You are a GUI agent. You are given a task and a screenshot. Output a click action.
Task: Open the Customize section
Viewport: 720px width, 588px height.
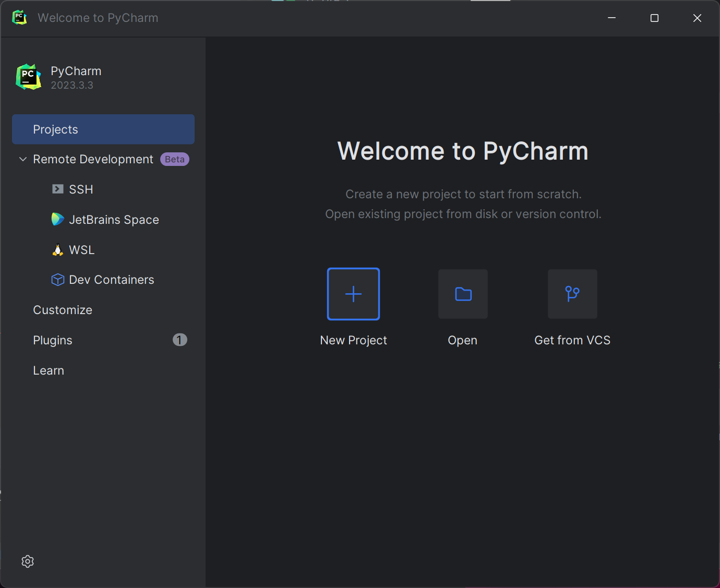[62, 309]
